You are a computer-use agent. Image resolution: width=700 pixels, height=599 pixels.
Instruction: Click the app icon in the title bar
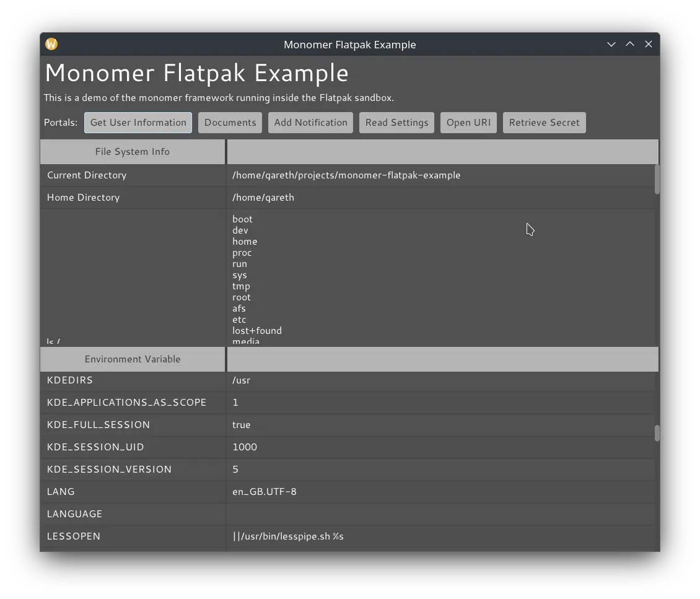[x=51, y=44]
